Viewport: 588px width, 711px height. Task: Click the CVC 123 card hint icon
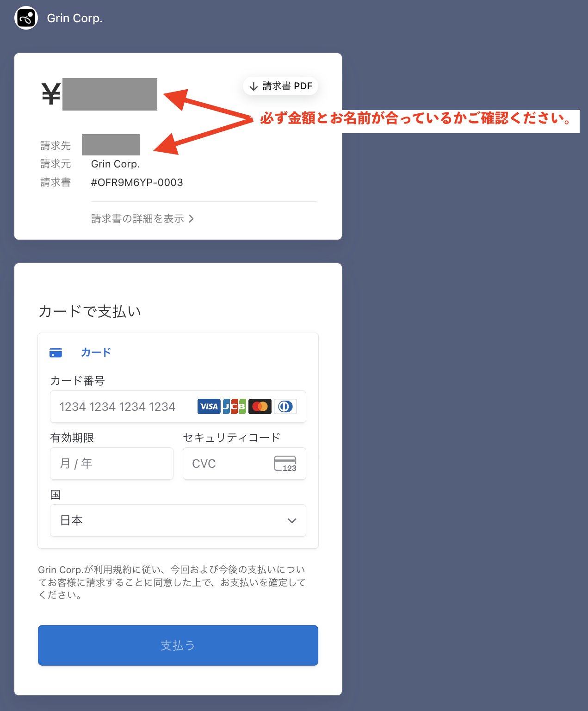pyautogui.click(x=285, y=464)
